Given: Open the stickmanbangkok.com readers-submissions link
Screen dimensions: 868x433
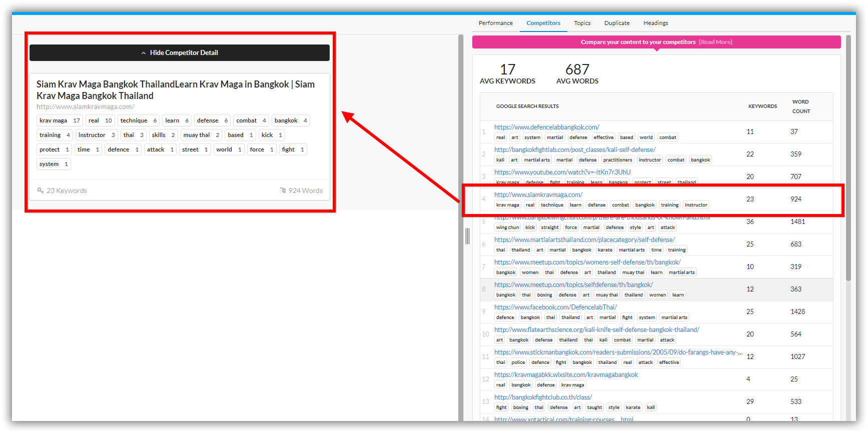Looking at the screenshot, I should 618,352.
